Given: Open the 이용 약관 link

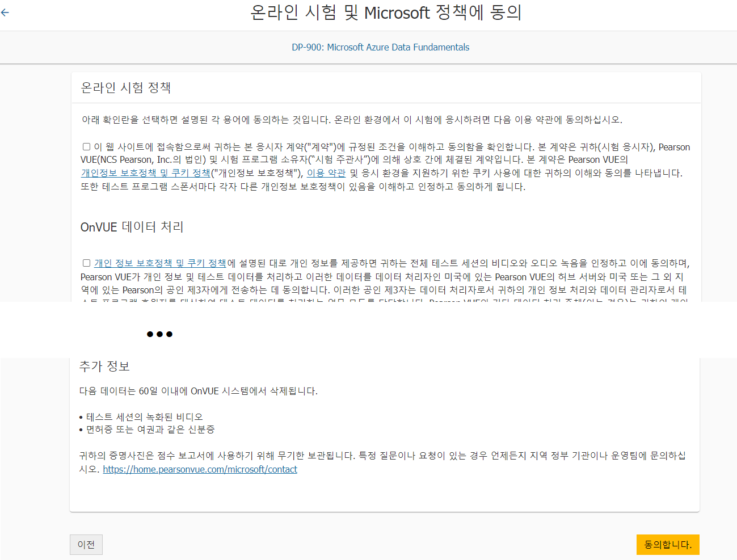Looking at the screenshot, I should tap(326, 173).
